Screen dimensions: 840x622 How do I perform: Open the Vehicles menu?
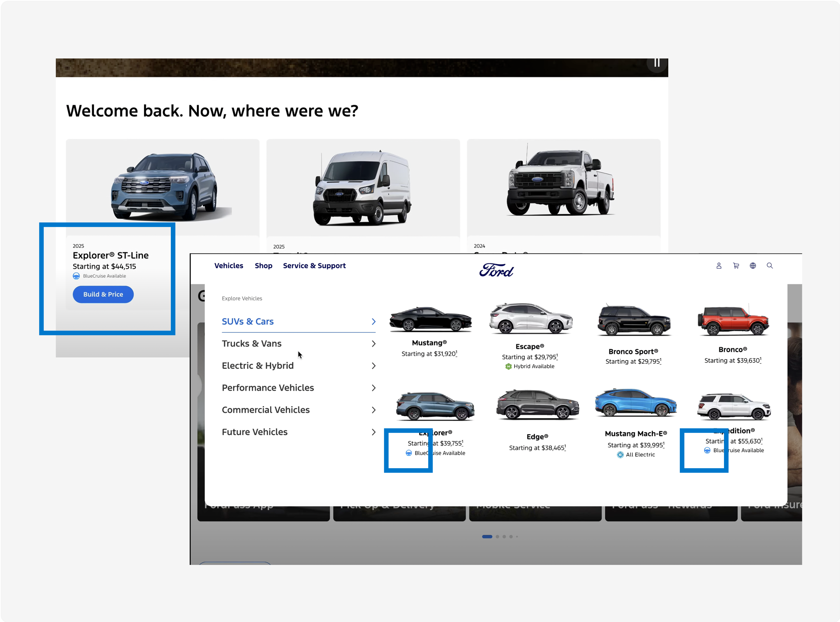(x=229, y=266)
